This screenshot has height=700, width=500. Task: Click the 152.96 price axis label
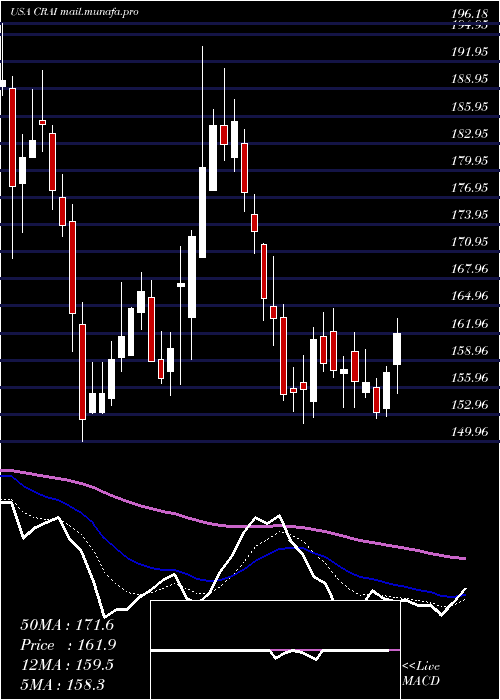469,405
